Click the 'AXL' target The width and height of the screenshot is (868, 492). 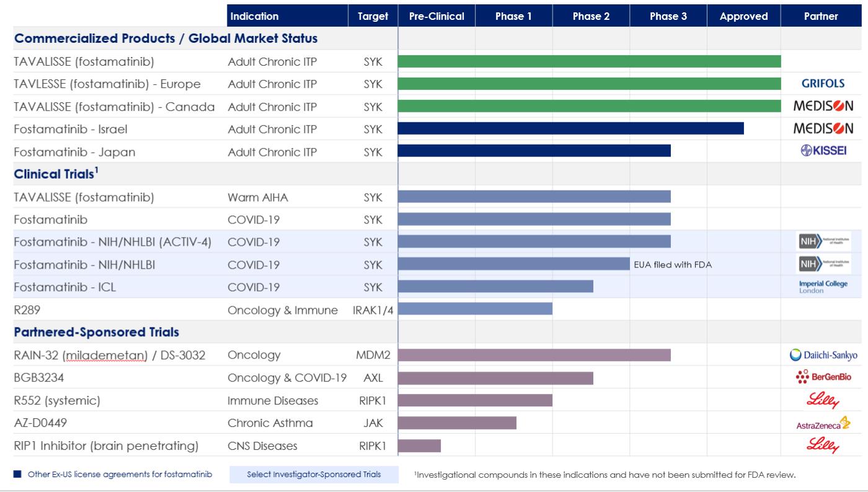coord(373,378)
